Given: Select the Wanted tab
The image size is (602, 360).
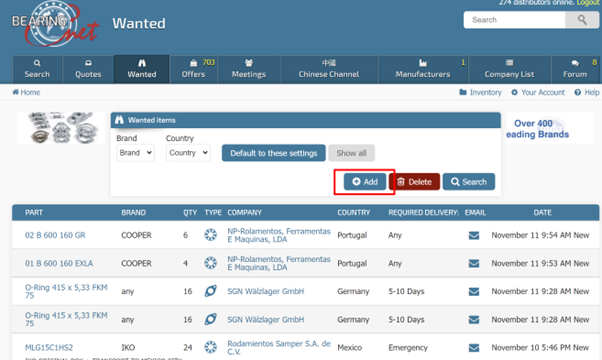Looking at the screenshot, I should click(x=142, y=69).
